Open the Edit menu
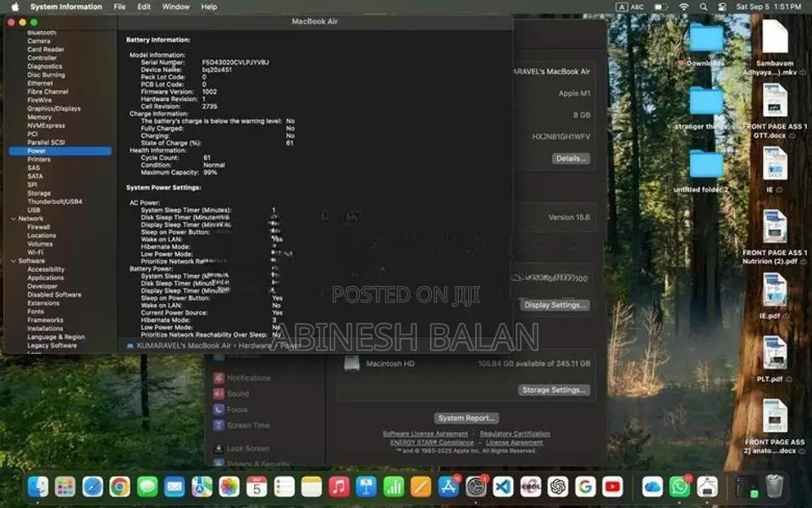 click(x=144, y=7)
